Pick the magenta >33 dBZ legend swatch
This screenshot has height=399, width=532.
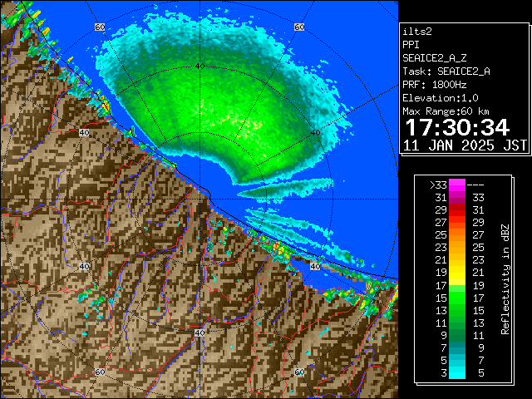(457, 185)
